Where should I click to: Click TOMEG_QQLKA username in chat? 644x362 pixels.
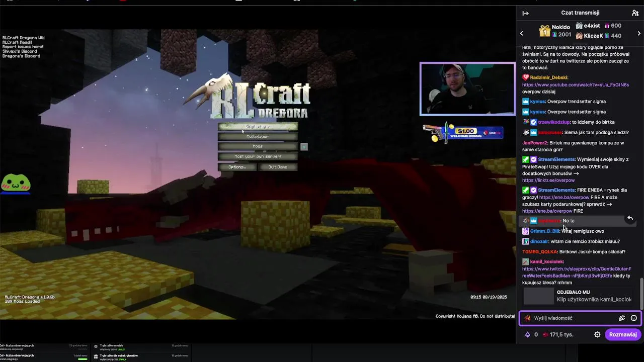[x=540, y=251]
